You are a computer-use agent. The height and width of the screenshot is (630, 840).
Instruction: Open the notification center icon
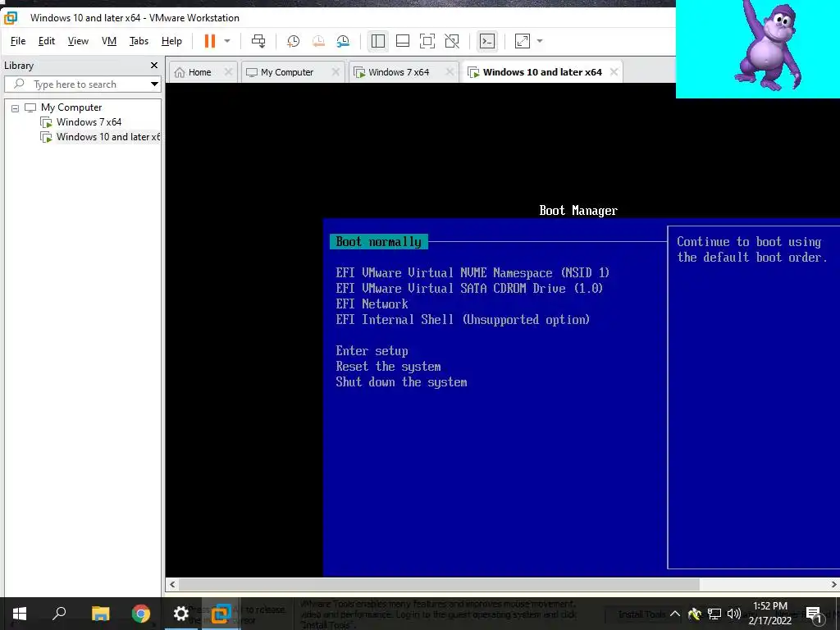click(x=814, y=614)
